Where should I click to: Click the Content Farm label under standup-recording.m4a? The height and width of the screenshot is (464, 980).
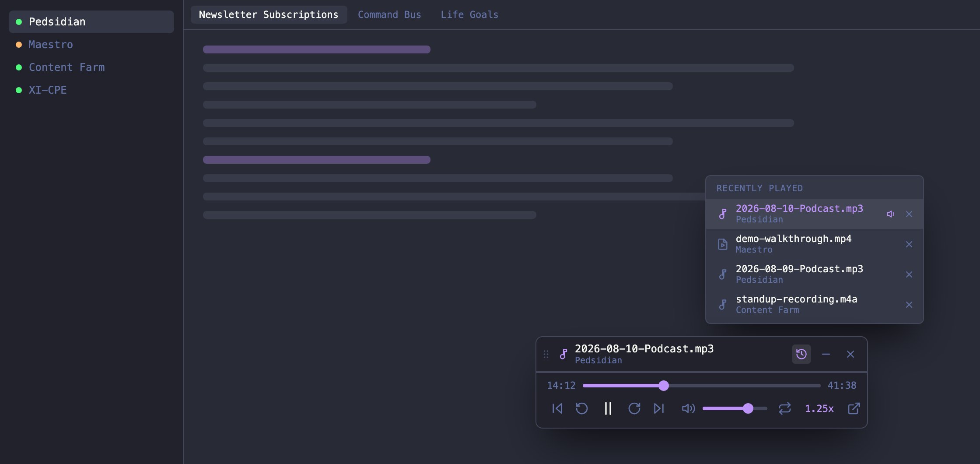767,310
